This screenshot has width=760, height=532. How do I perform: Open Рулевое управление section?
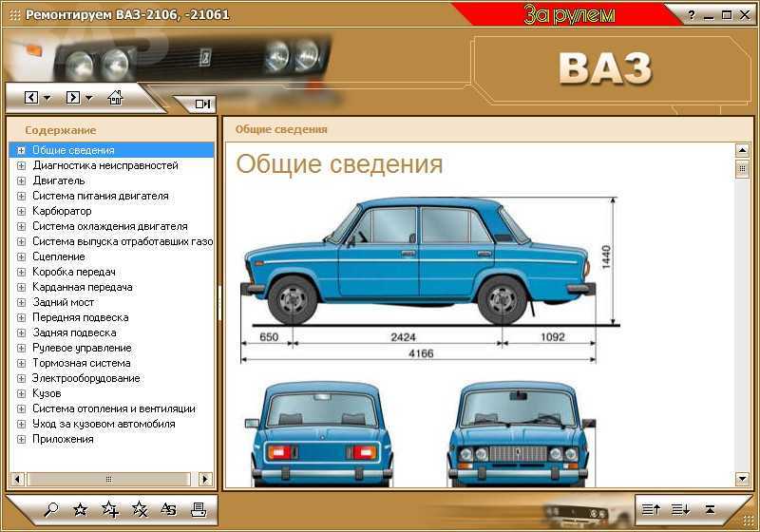tap(82, 348)
